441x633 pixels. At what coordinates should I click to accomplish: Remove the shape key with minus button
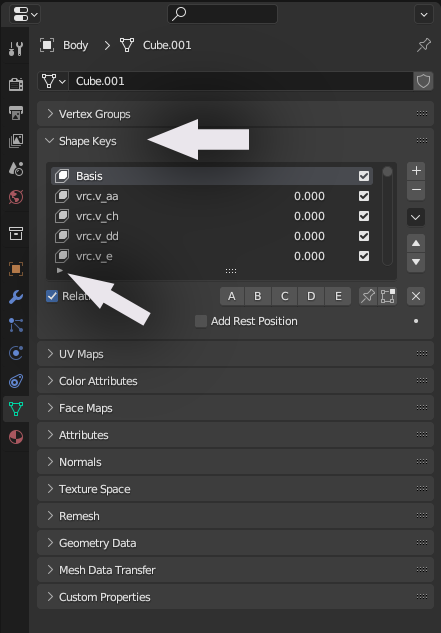click(x=416, y=190)
